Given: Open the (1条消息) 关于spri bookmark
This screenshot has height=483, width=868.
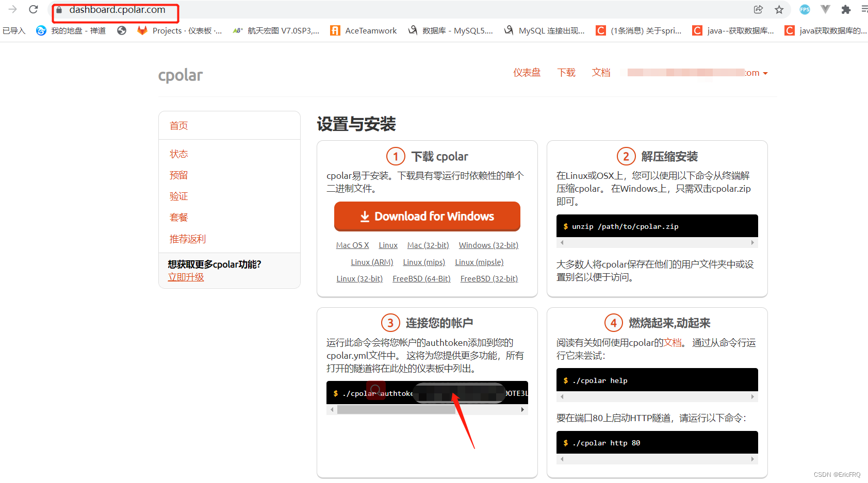Looking at the screenshot, I should click(639, 31).
